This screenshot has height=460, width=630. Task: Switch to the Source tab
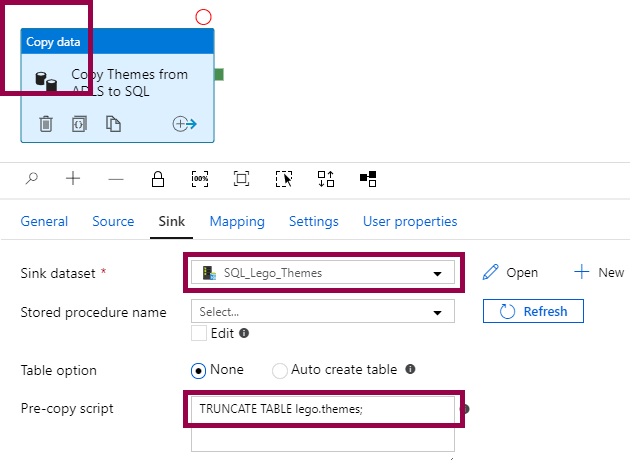tap(113, 222)
